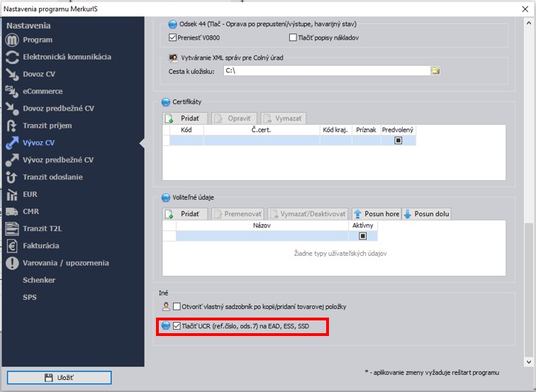Uncheck Tlačiť UCR na EAD, ESS, SSD
Viewport: 536px width, 392px height.
(177, 325)
